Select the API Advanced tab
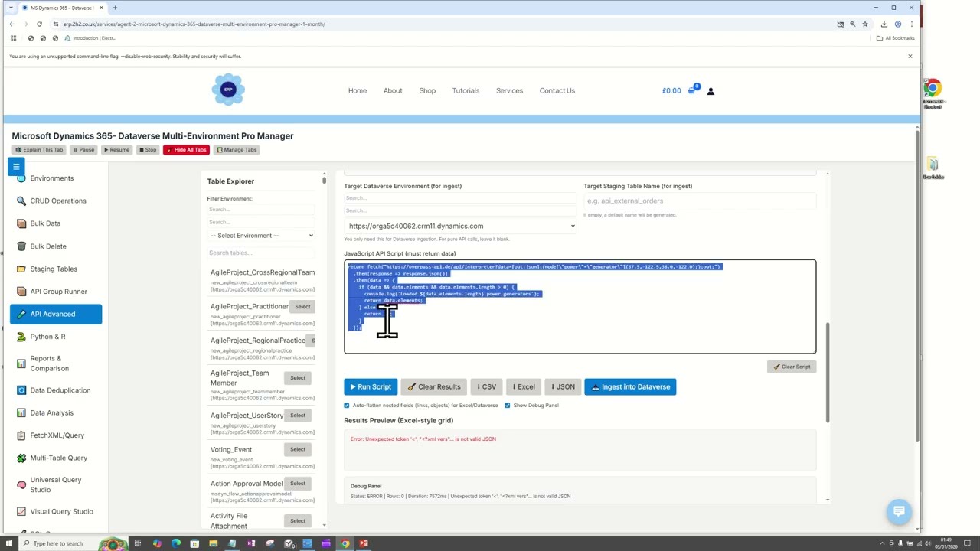Viewport: 980px width, 551px height. (x=55, y=314)
